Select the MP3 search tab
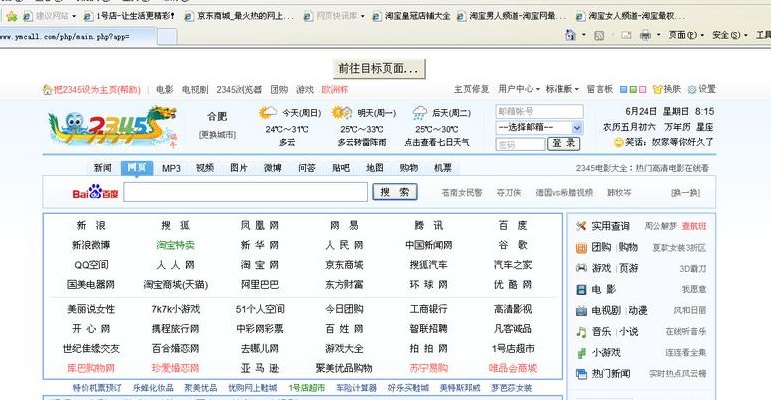Image resolution: width=771 pixels, height=400 pixels. point(171,168)
